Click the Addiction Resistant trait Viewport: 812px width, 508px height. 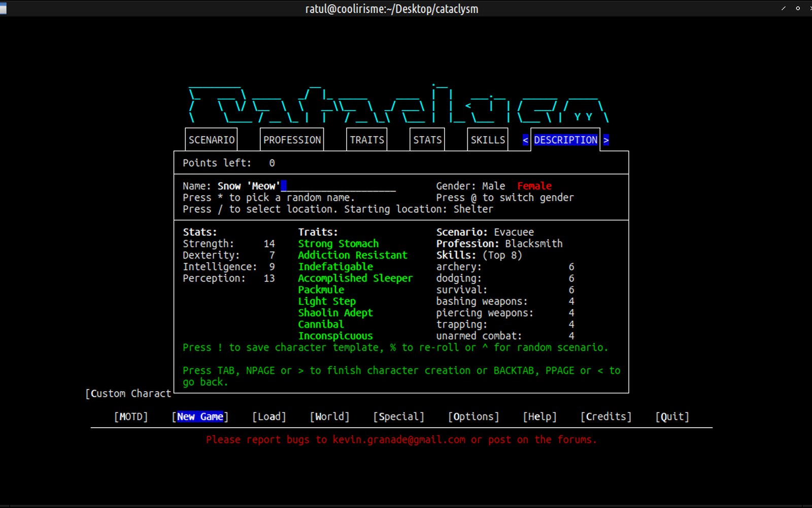[352, 255]
